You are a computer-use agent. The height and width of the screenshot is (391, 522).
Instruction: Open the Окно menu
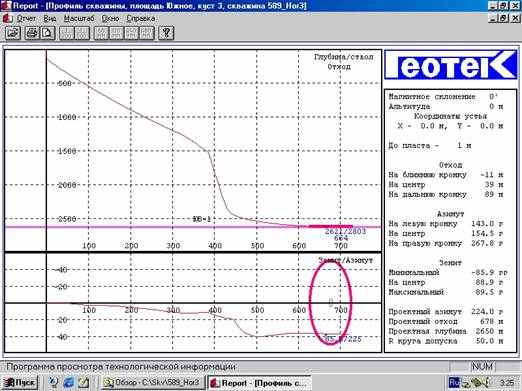(110, 18)
